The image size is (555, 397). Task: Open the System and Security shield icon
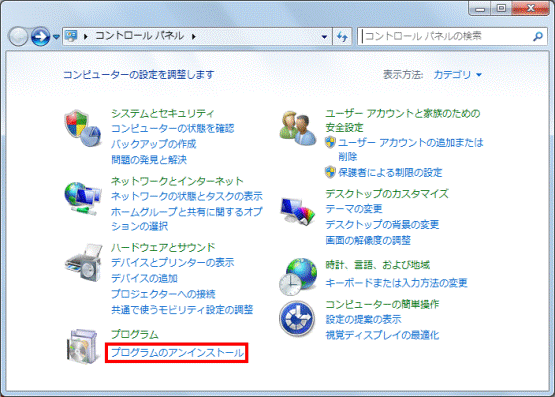point(82,128)
